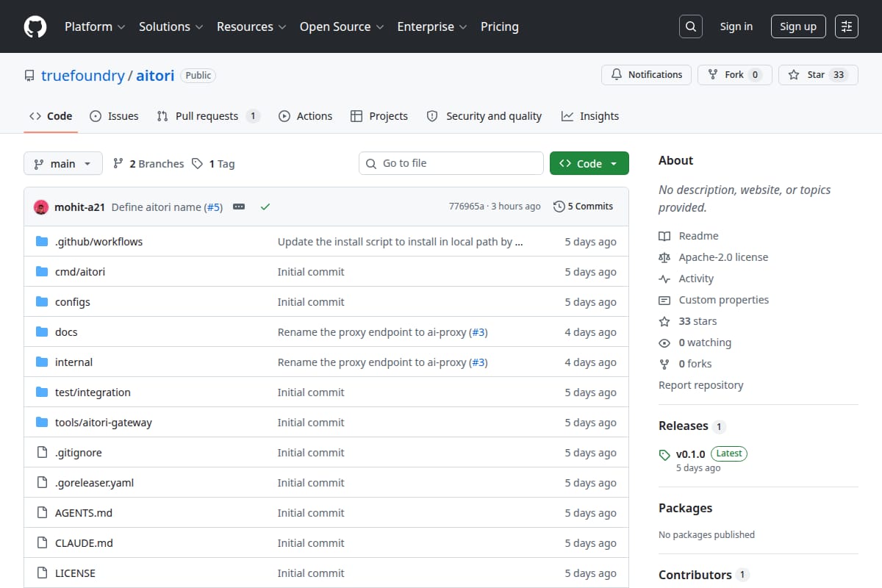Open the Insights tab

click(x=590, y=116)
